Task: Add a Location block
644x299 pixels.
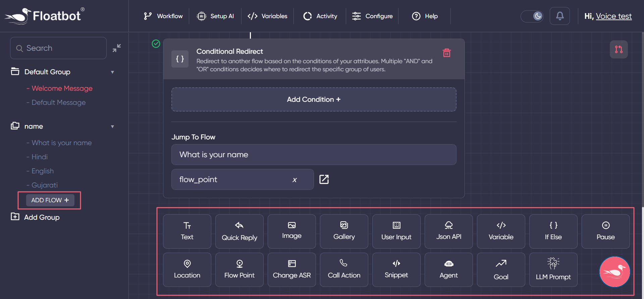Action: click(187, 270)
